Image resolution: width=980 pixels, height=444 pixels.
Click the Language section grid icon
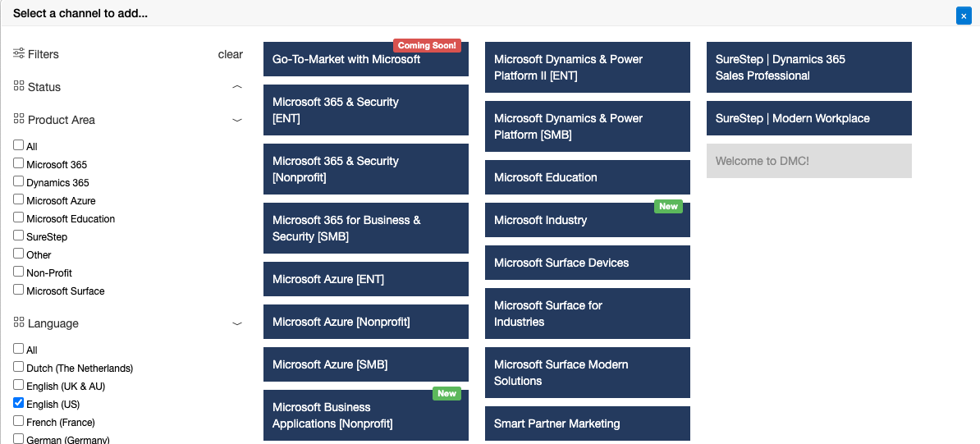[x=19, y=323]
